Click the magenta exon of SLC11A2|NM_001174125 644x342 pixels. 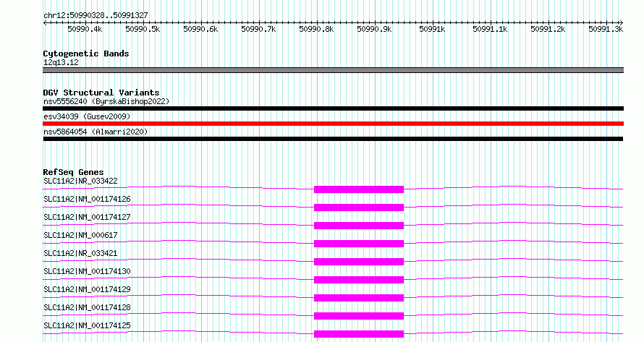(359, 334)
